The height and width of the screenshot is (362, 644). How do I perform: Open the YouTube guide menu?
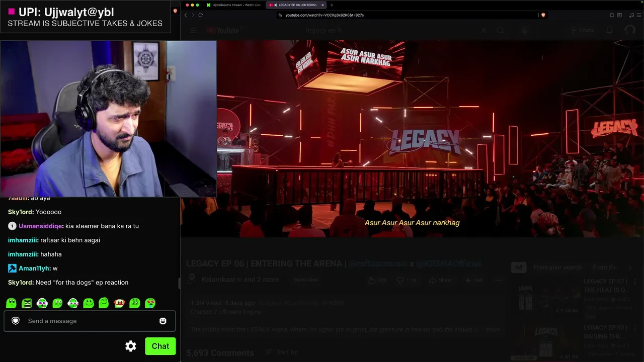click(x=193, y=30)
